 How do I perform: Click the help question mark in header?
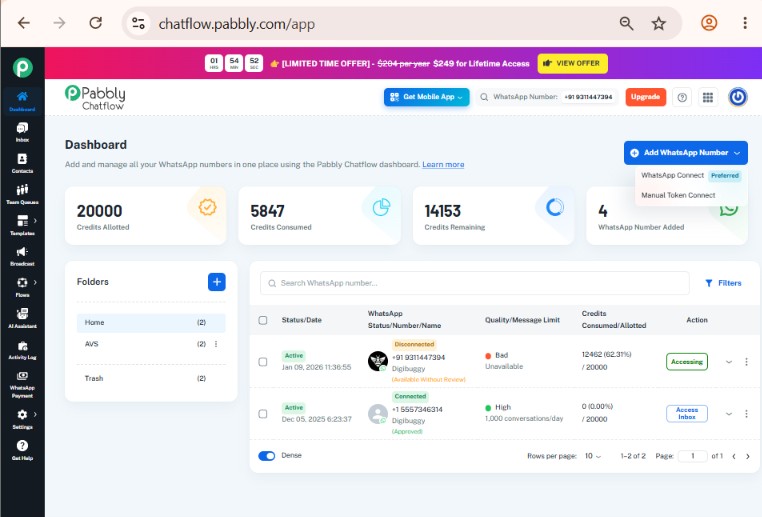pyautogui.click(x=682, y=97)
